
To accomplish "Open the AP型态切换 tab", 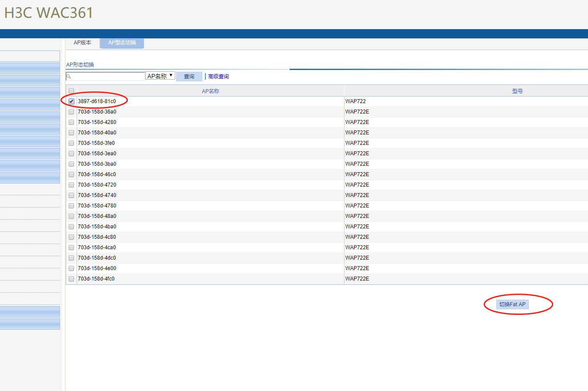I will [x=122, y=43].
